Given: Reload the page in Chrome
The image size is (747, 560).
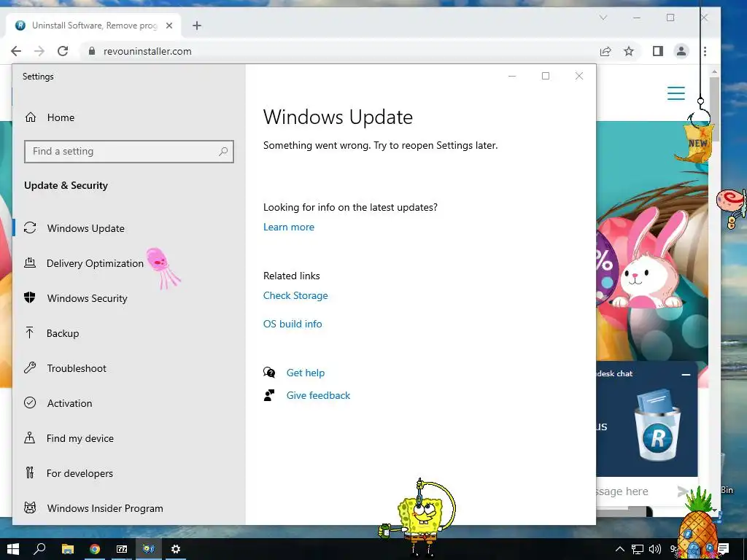Looking at the screenshot, I should click(x=63, y=52).
